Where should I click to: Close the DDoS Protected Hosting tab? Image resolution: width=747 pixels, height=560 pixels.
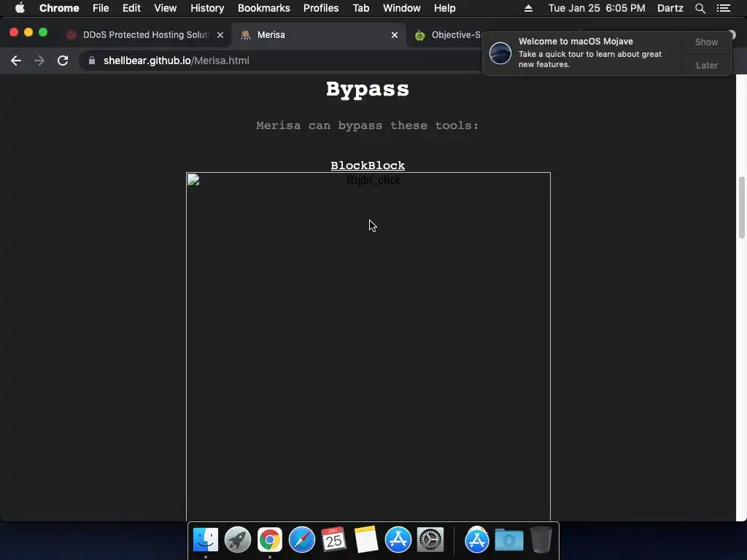[x=220, y=35]
